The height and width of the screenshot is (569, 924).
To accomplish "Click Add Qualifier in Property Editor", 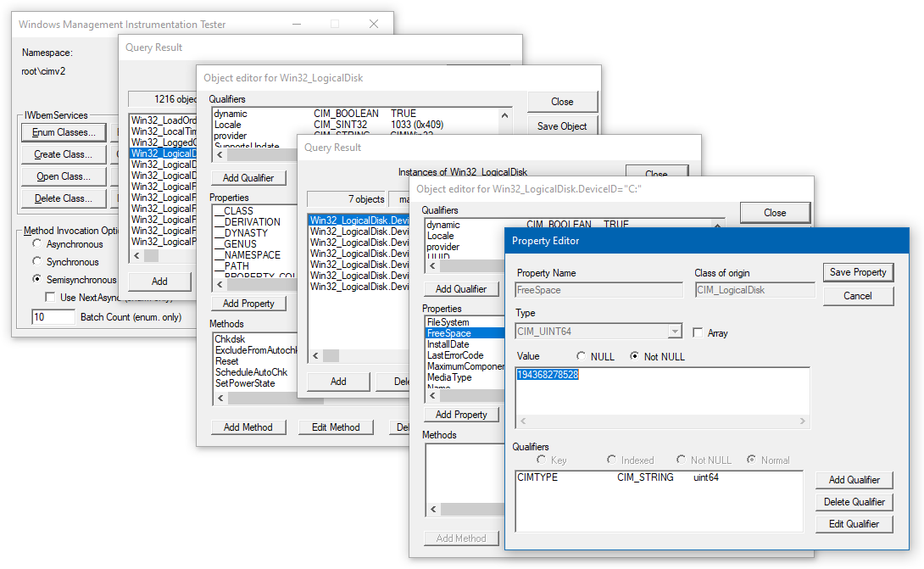I will pos(854,480).
